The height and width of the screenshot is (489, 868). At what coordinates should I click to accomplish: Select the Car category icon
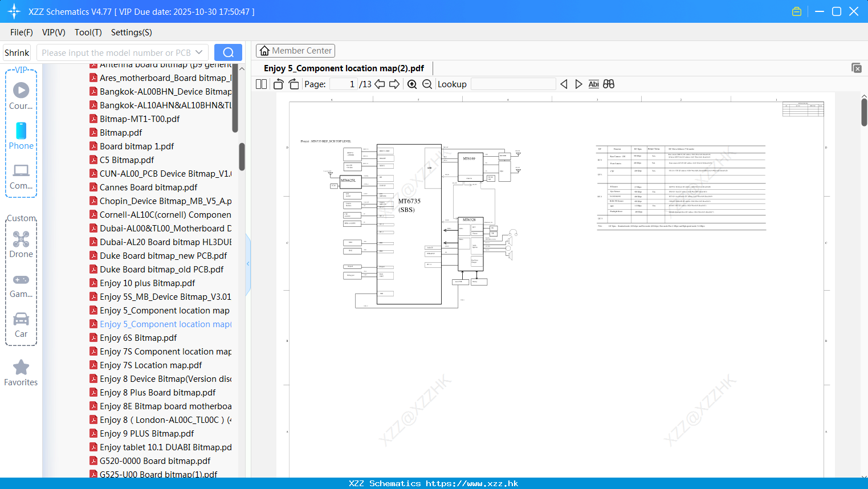(21, 324)
